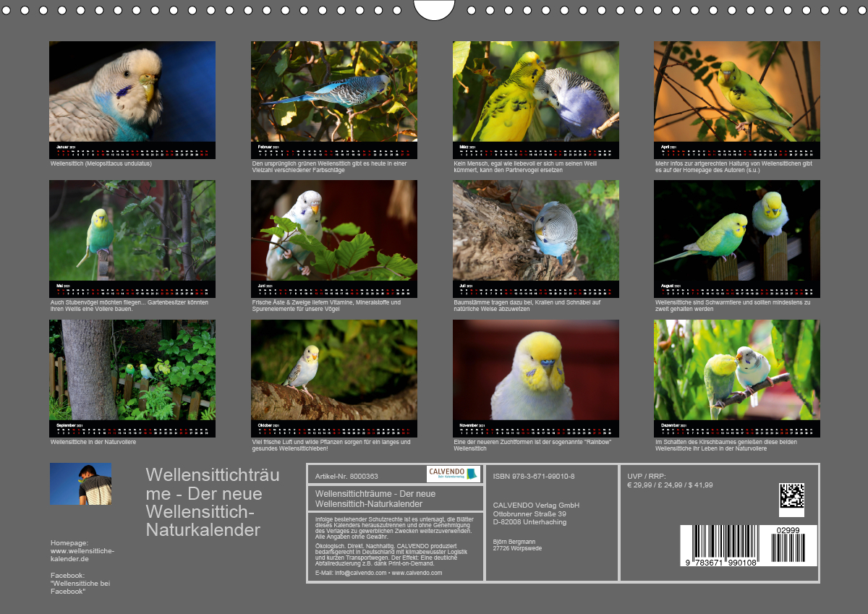The height and width of the screenshot is (614, 868).
Task: Click the "Facebook:" label at bottom left
Action: click(x=68, y=575)
